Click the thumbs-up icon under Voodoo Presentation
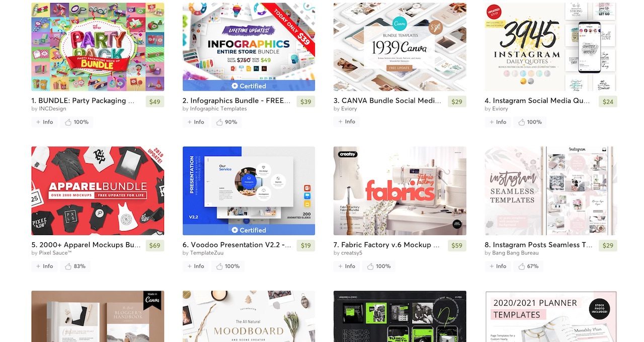 tap(219, 266)
